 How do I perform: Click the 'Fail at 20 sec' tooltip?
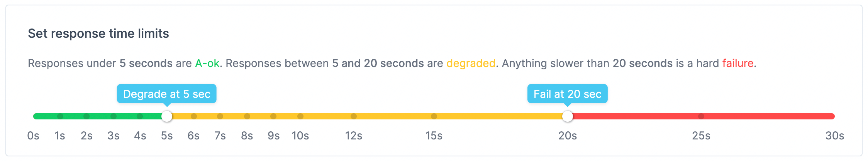coord(568,94)
